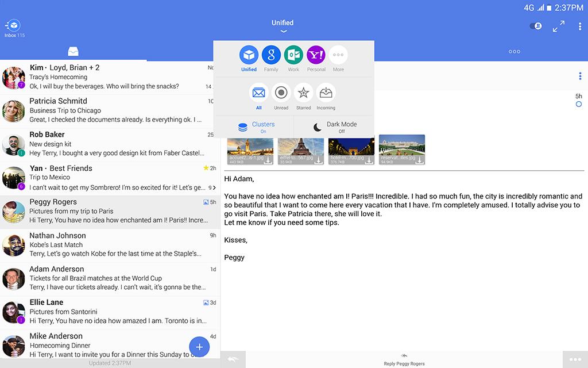
Task: Filter by Unread messages
Action: click(281, 93)
